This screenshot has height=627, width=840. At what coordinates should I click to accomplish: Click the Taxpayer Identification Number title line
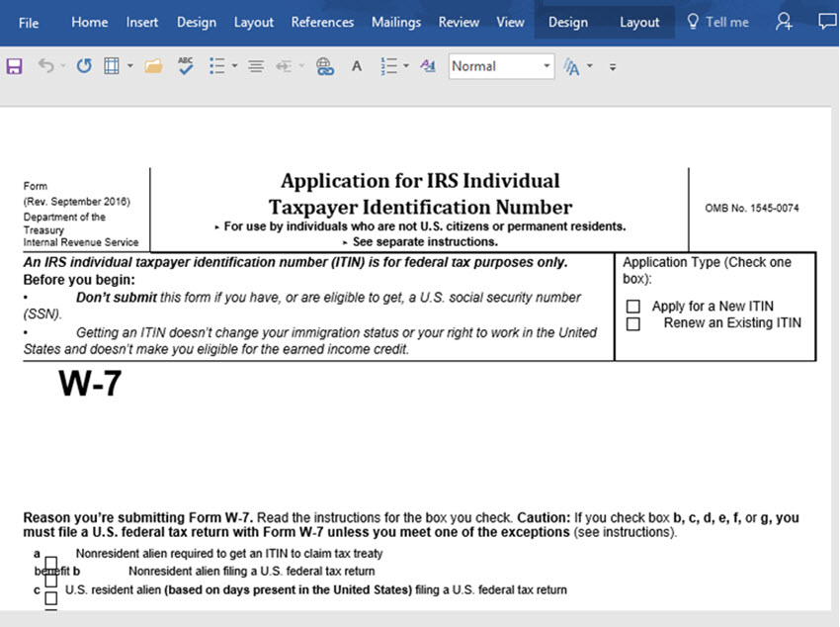click(x=420, y=207)
